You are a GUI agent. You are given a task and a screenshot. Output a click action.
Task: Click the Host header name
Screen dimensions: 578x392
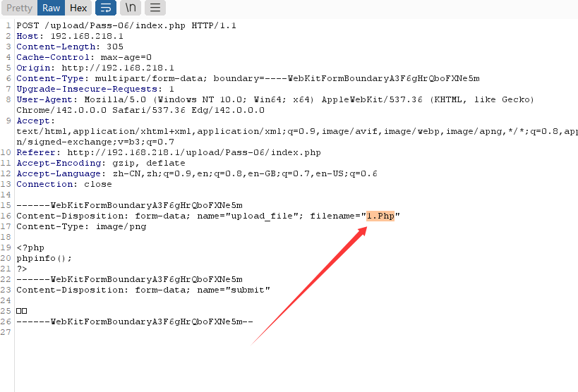28,36
